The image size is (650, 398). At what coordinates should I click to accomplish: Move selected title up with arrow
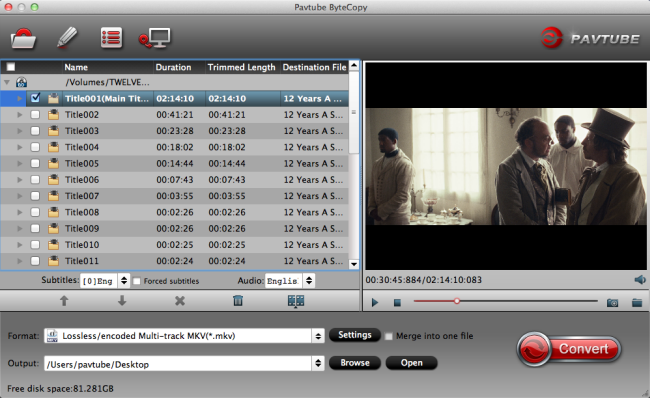click(x=64, y=301)
